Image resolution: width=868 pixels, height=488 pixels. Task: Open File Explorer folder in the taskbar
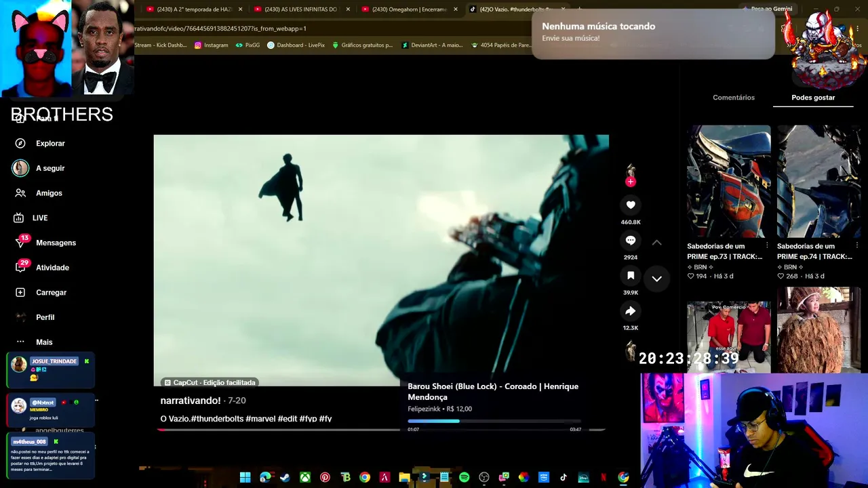point(404,477)
